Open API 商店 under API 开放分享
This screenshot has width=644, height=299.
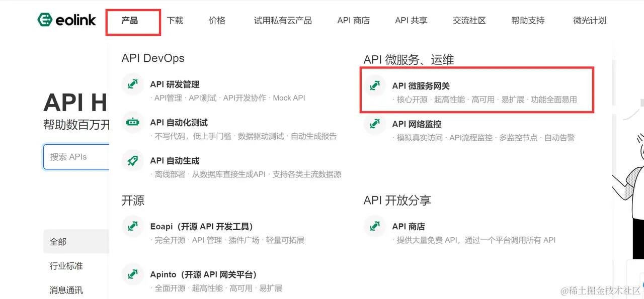coord(409,227)
